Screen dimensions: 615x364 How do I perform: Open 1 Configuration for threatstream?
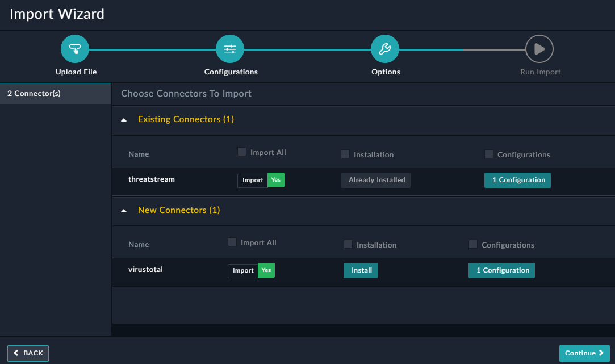tap(517, 180)
